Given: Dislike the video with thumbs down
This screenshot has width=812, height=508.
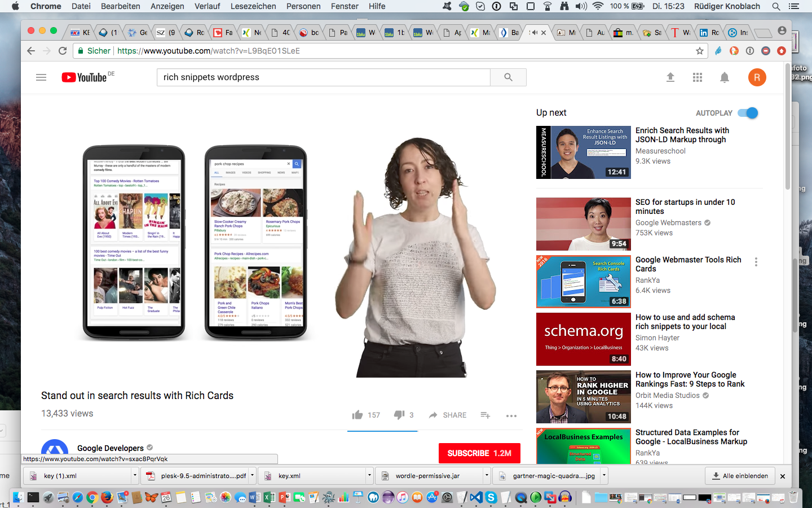Looking at the screenshot, I should point(399,415).
